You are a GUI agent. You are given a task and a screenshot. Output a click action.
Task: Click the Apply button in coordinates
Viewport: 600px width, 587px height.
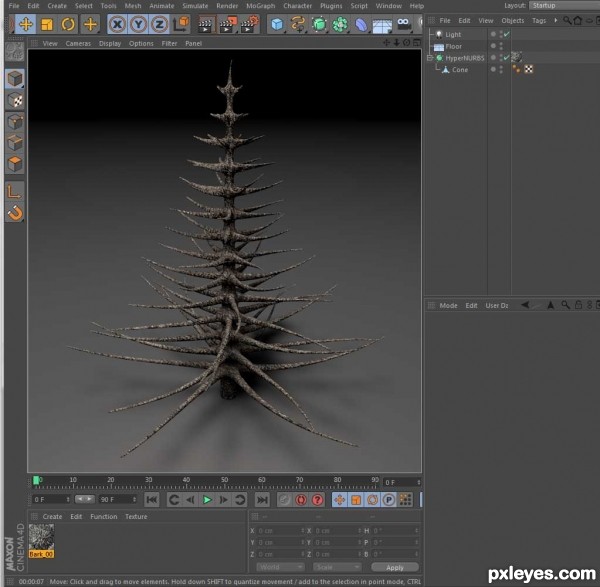(x=395, y=567)
